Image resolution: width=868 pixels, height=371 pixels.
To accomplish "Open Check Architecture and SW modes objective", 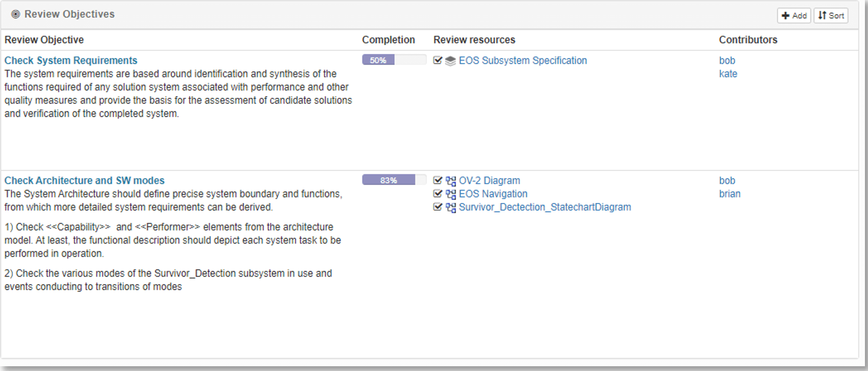I will point(84,180).
